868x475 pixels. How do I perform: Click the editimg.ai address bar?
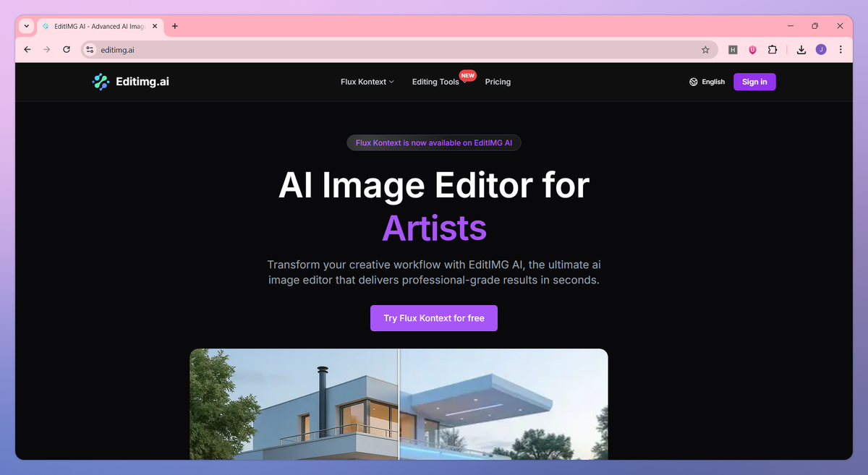tap(398, 50)
